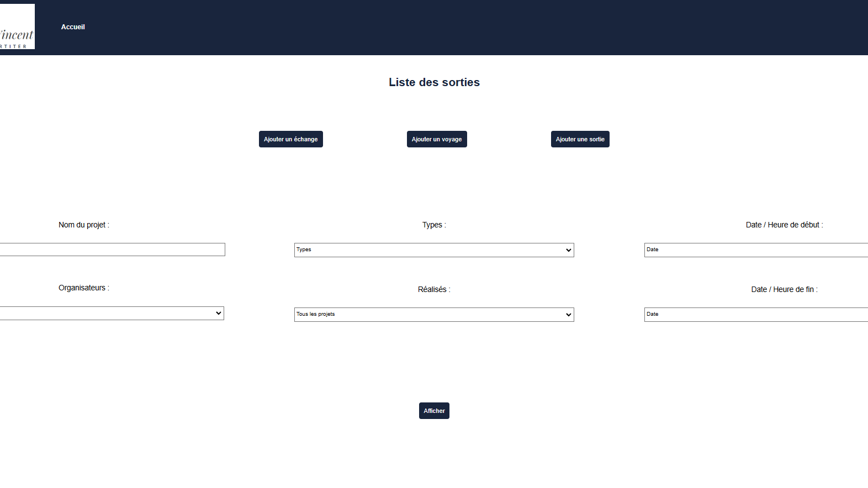The width and height of the screenshot is (868, 488).
Task: Click the Date de début input field
Action: tap(756, 250)
